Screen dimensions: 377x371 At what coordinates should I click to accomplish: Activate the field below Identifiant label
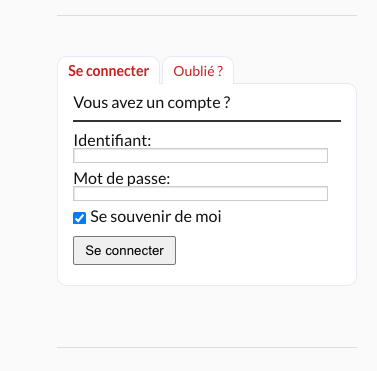(x=200, y=156)
